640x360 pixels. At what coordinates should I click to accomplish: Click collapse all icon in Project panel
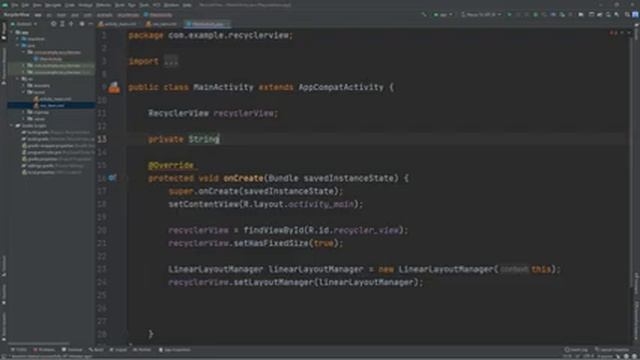(x=71, y=24)
